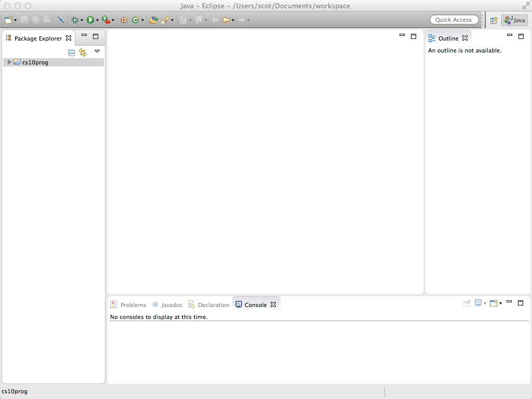Toggle Link with Editor in Package Explorer
532x399 pixels.
coord(83,52)
